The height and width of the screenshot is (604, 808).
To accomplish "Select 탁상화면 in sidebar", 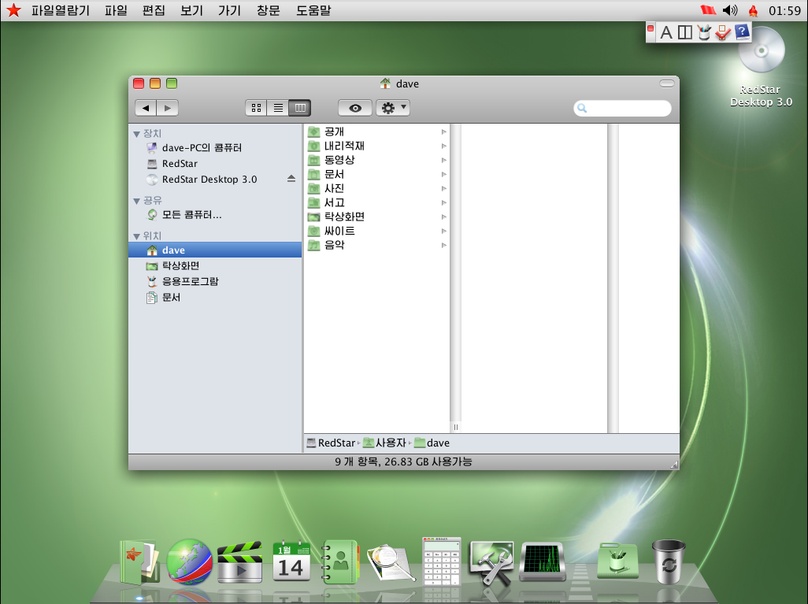I will tap(215, 266).
